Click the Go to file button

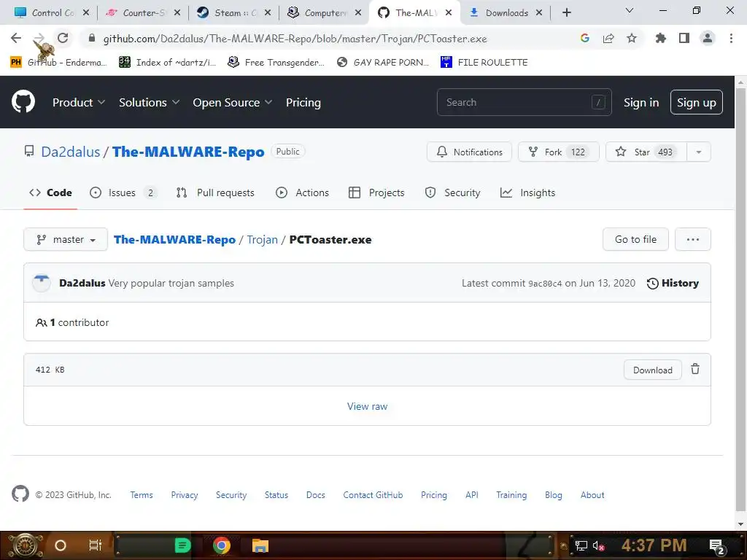point(635,239)
